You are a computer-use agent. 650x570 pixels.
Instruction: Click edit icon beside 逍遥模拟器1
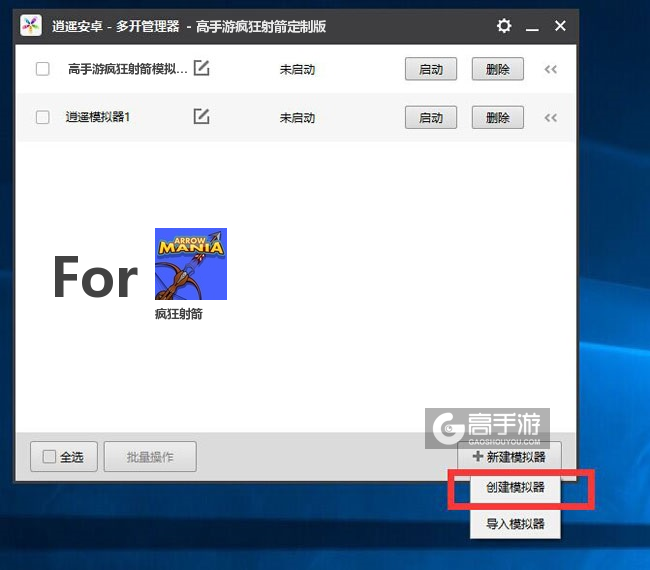(x=201, y=117)
